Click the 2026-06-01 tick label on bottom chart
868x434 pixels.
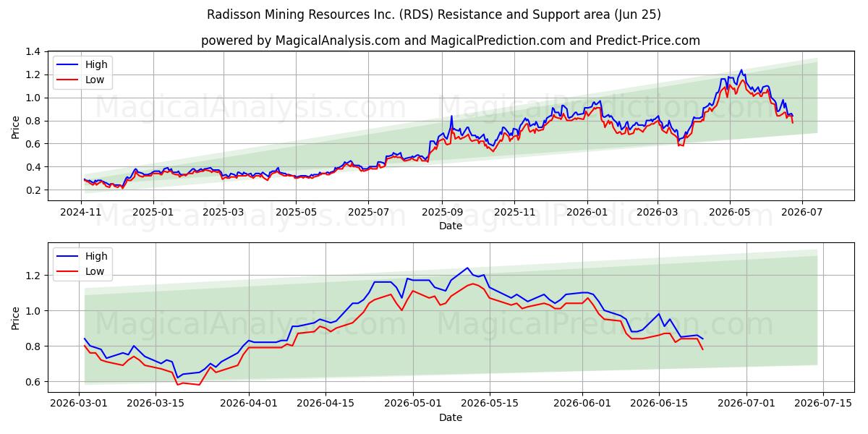[x=582, y=404]
